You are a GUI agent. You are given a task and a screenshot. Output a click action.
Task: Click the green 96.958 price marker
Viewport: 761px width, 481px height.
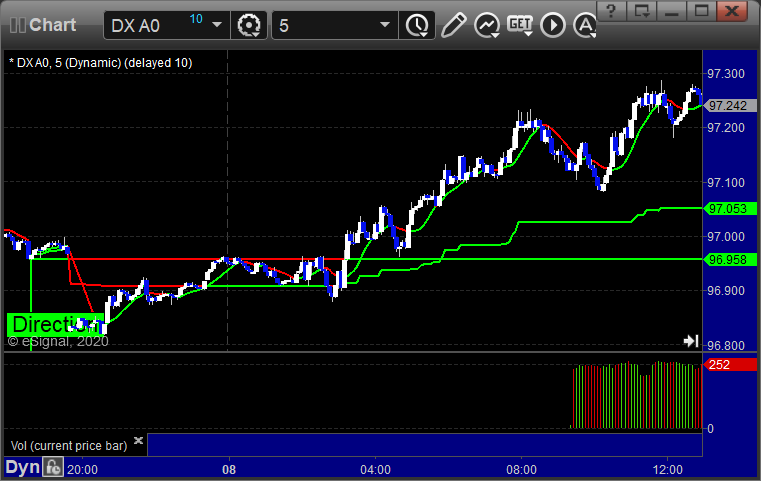pyautogui.click(x=730, y=260)
